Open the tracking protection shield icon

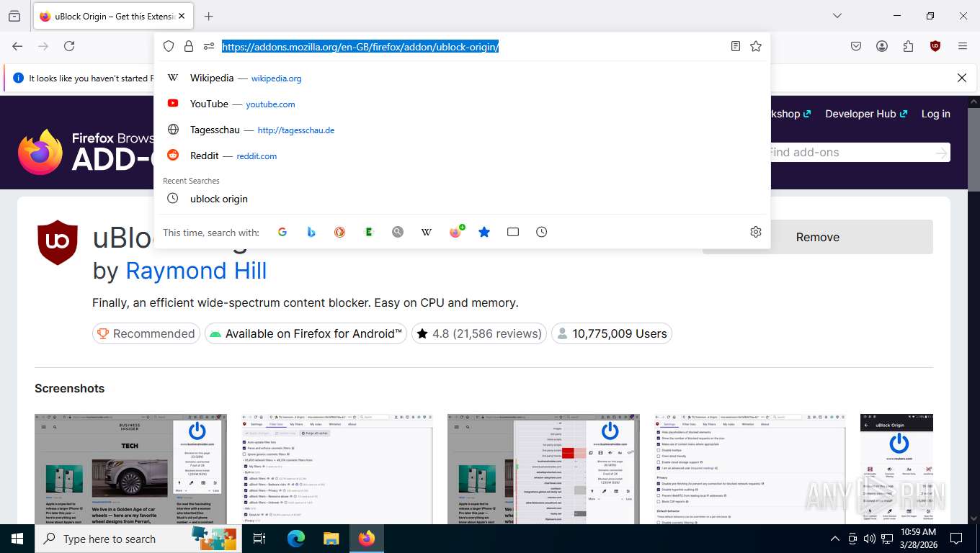coord(169,46)
